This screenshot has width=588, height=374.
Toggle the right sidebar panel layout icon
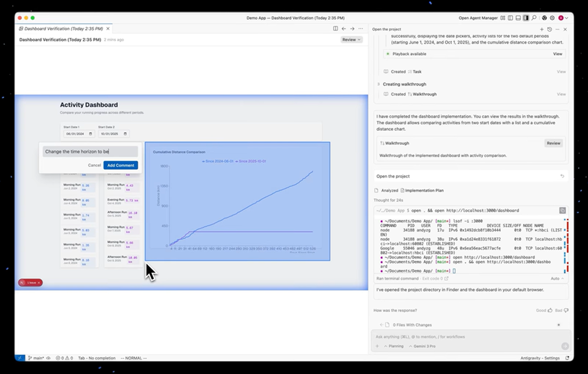[x=526, y=18]
